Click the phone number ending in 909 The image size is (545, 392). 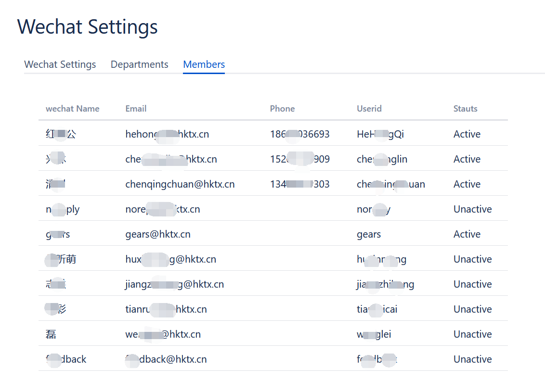(299, 159)
